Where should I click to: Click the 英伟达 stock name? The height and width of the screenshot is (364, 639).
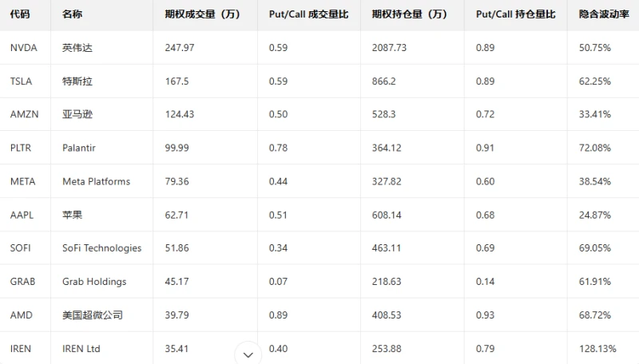point(77,48)
